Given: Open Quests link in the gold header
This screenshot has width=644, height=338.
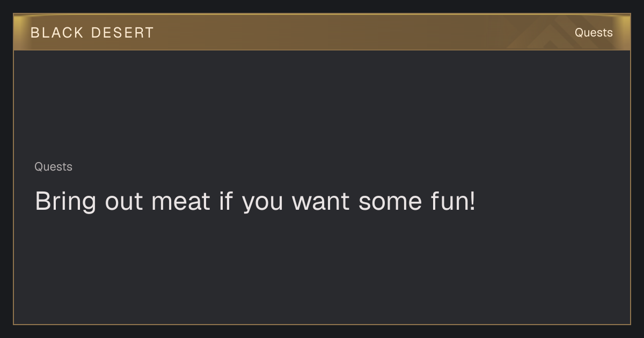Looking at the screenshot, I should click(x=594, y=33).
